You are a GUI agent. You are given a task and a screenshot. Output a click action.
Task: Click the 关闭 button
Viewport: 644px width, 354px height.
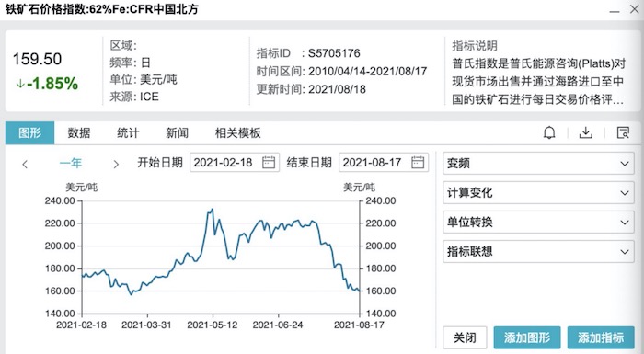click(465, 337)
